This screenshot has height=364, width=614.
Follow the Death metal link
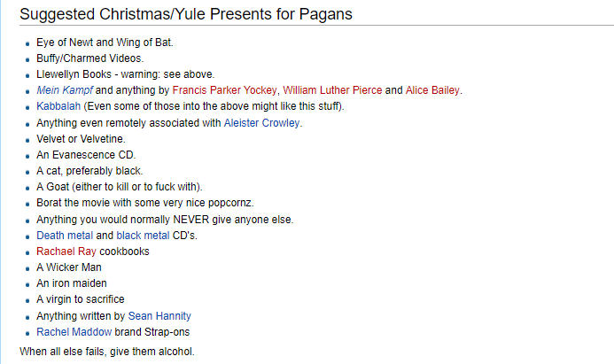65,236
